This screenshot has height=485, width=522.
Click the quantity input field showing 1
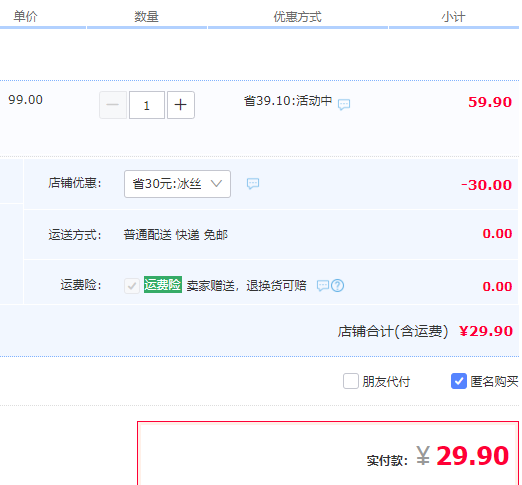point(147,105)
